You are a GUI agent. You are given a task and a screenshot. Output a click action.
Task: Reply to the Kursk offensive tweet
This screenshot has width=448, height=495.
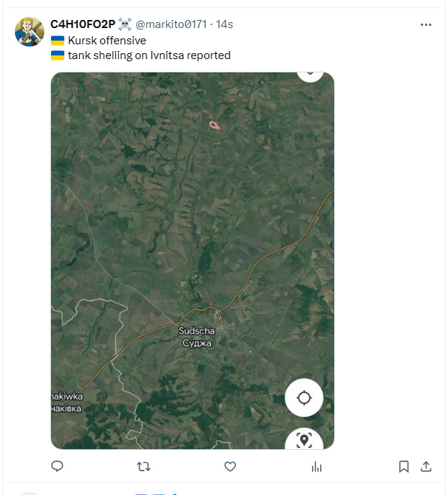tap(57, 466)
